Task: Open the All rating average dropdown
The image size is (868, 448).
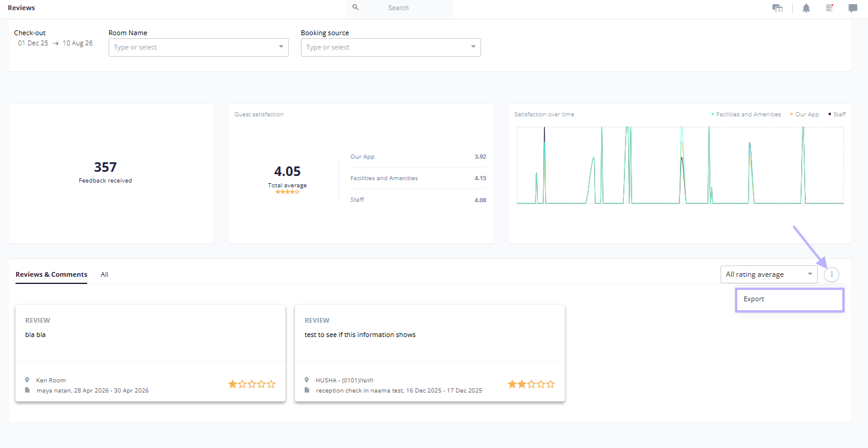Action: click(x=769, y=274)
